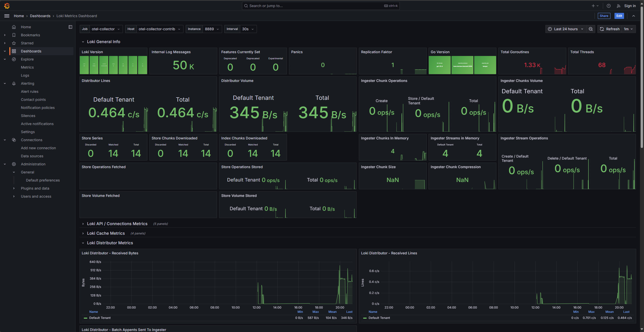Open Notification policies menu item
Image resolution: width=644 pixels, height=332 pixels.
tap(38, 108)
